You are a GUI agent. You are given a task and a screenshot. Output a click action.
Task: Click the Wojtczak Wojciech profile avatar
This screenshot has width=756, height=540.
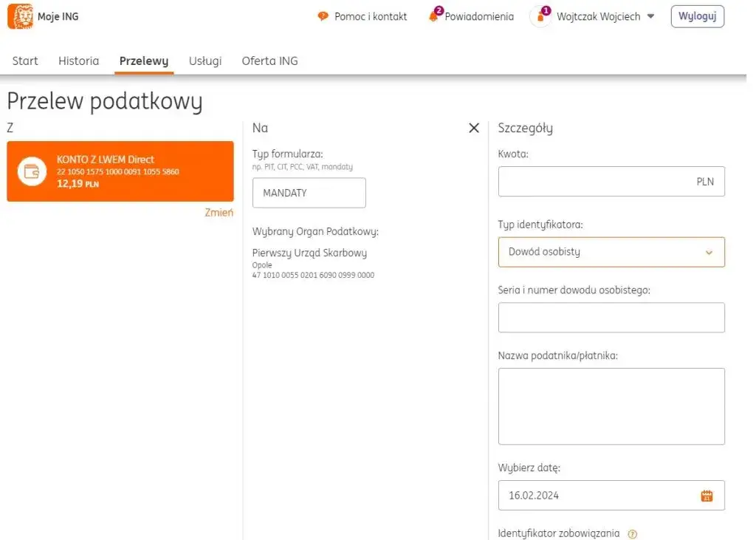point(541,16)
